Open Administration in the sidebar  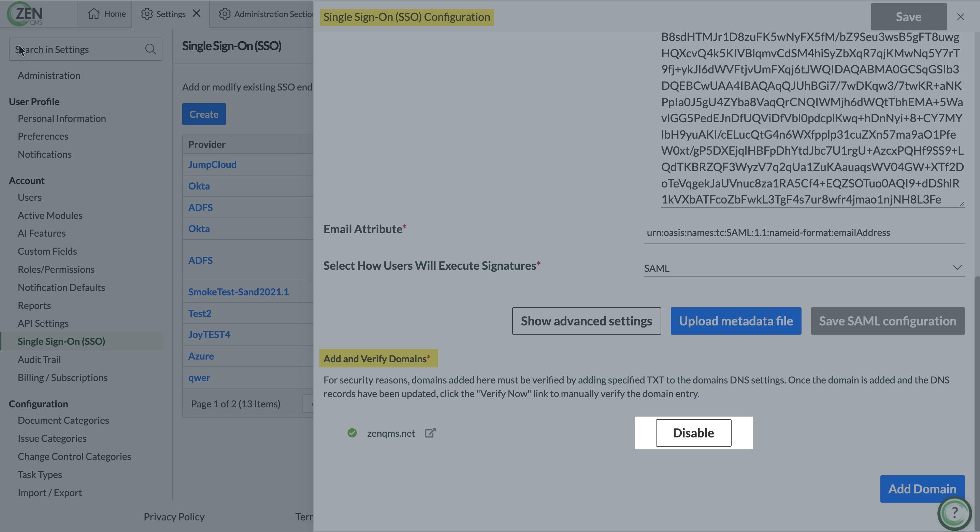49,75
